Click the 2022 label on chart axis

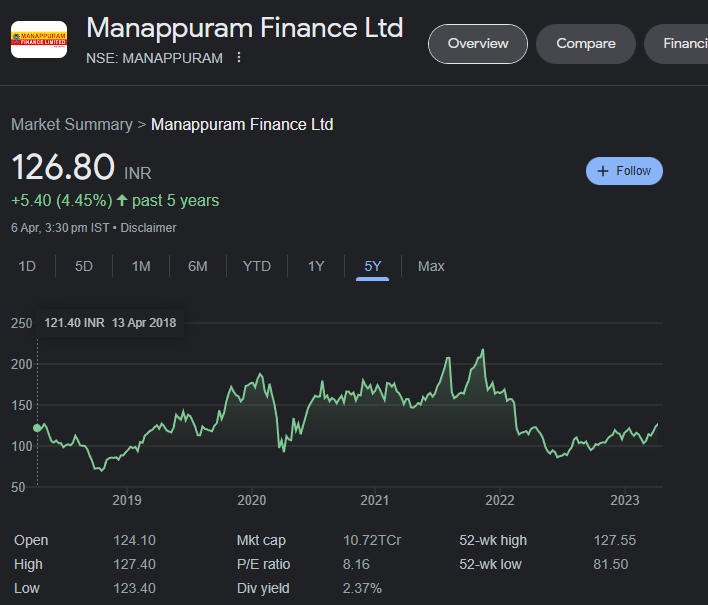[x=499, y=500]
